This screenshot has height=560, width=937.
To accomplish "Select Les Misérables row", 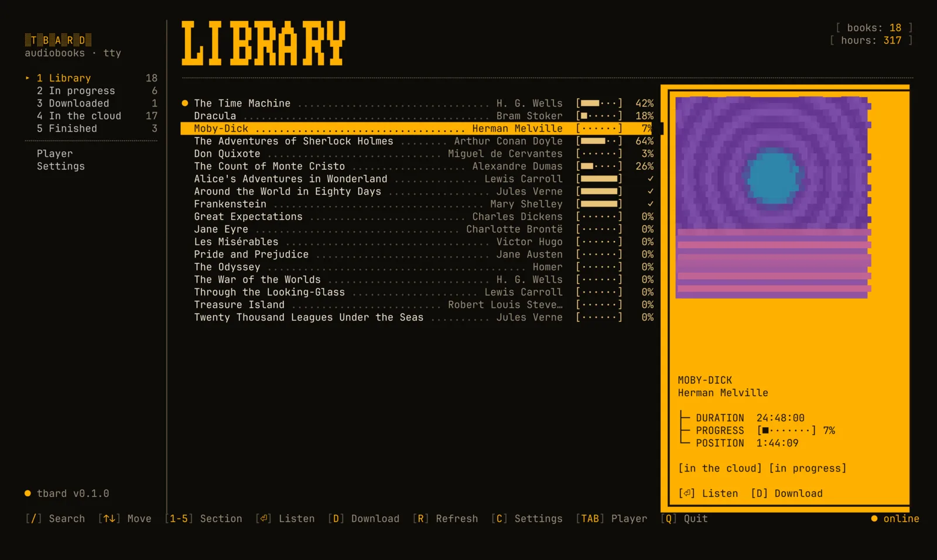I will click(x=418, y=242).
